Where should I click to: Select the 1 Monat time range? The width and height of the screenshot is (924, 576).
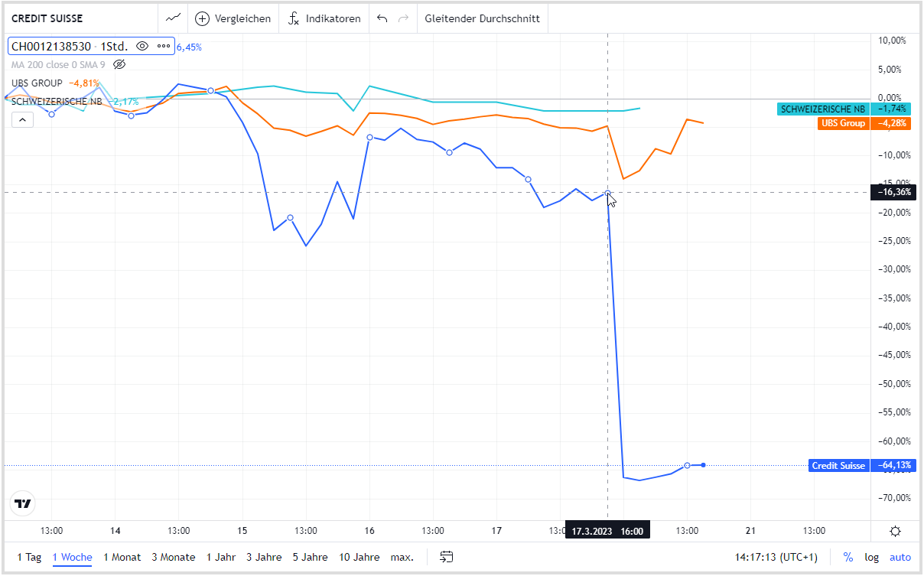pyautogui.click(x=122, y=557)
